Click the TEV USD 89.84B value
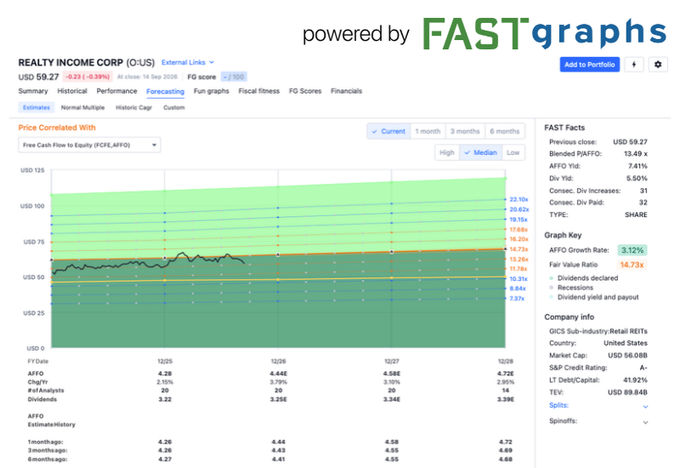Viewport: 680px width, 468px height. coord(627,393)
